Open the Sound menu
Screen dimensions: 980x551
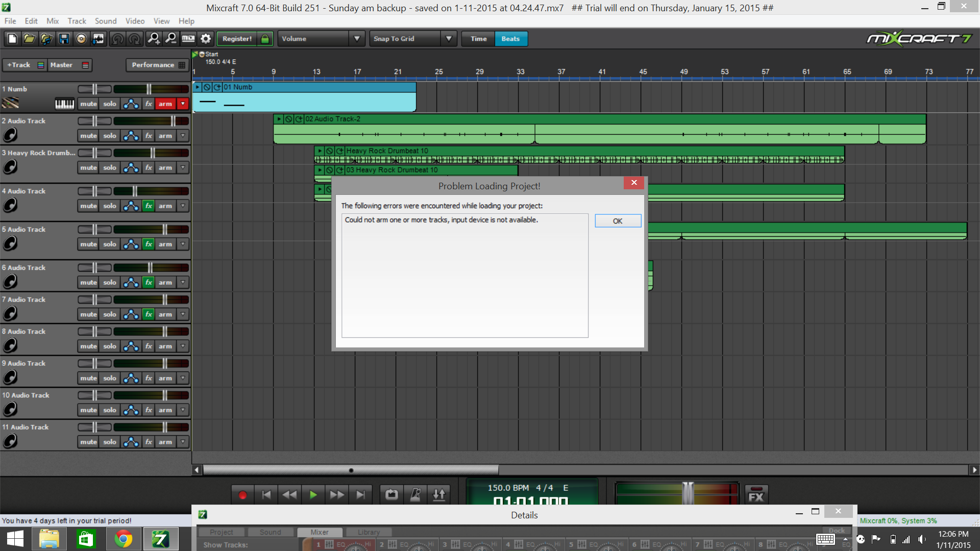click(106, 21)
